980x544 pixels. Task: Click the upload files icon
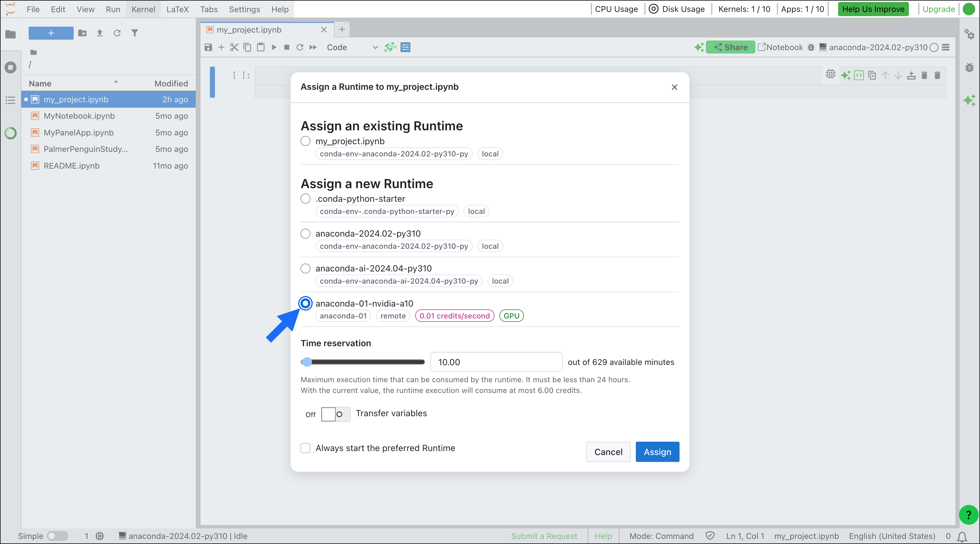tap(100, 33)
